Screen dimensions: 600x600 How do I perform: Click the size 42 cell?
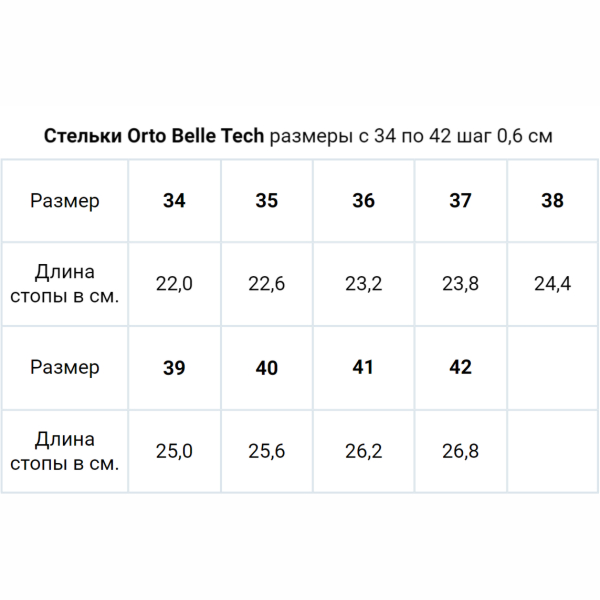pos(460,368)
